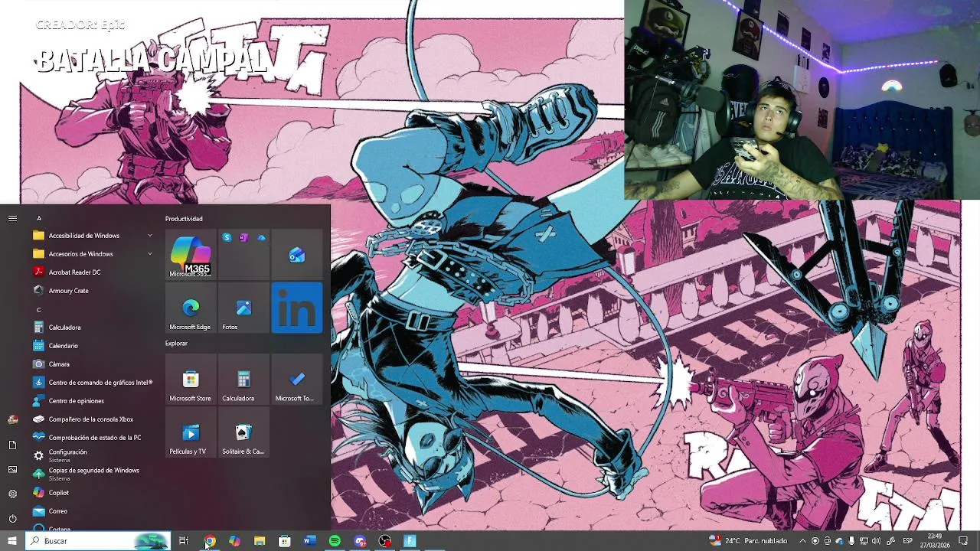Click the Windows Start button
980x551 pixels.
click(12, 541)
